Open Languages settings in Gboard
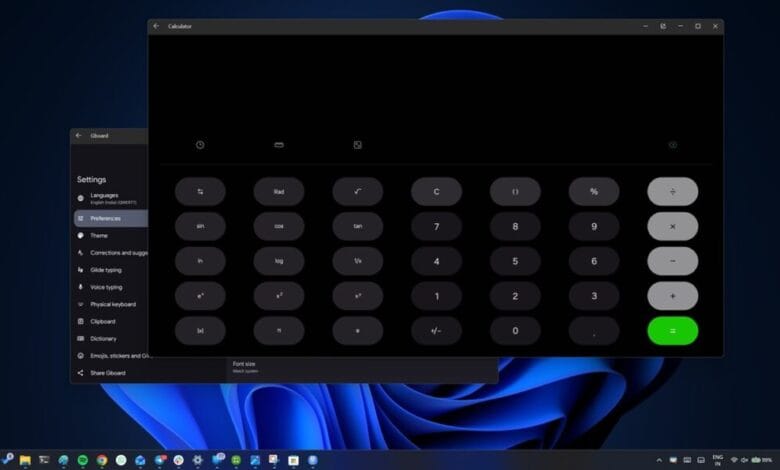This screenshot has width=780, height=470. (x=104, y=197)
